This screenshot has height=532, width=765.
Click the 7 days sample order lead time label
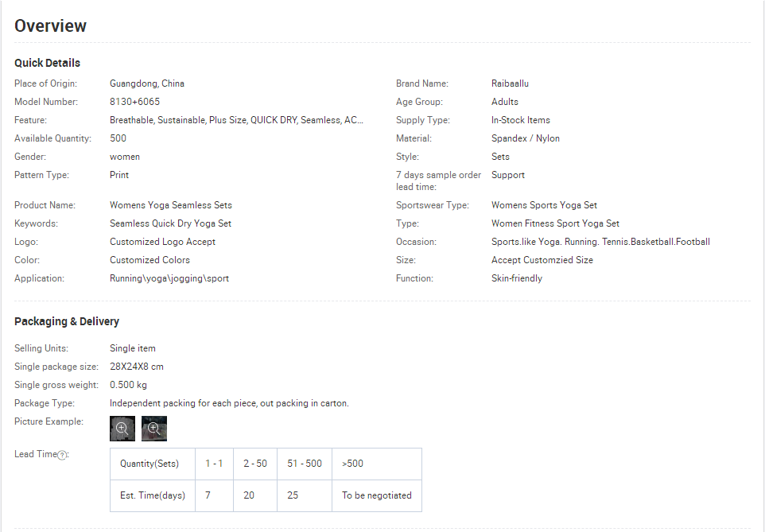[x=438, y=181]
